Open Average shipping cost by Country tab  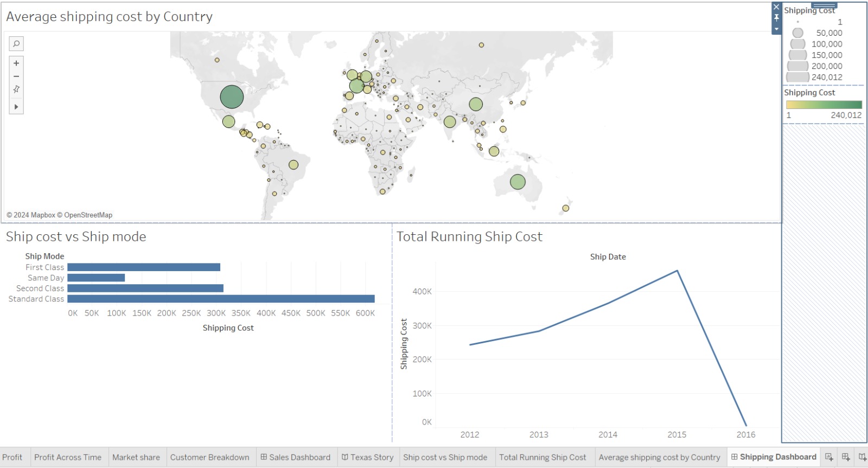tap(660, 457)
